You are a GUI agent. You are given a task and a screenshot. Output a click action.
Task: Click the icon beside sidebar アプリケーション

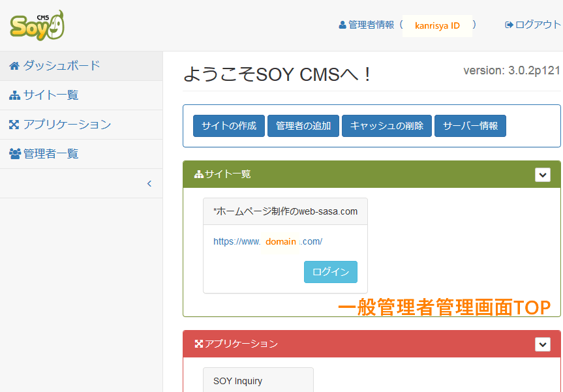click(x=14, y=125)
